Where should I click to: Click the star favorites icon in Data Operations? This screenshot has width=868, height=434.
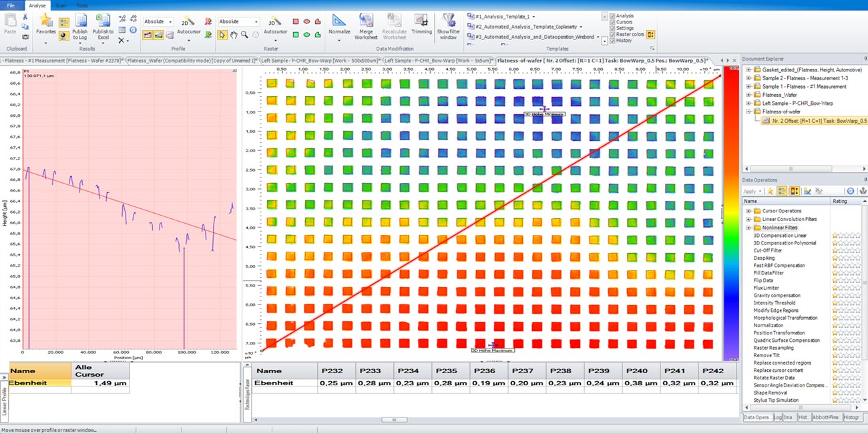(x=770, y=191)
